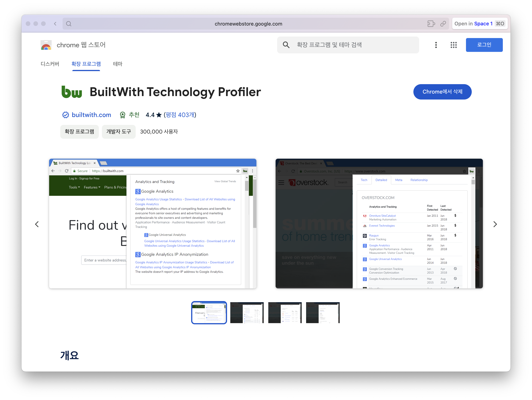This screenshot has width=532, height=400.
Task: Switch to the 확장 프로그램 tab
Action: [86, 64]
